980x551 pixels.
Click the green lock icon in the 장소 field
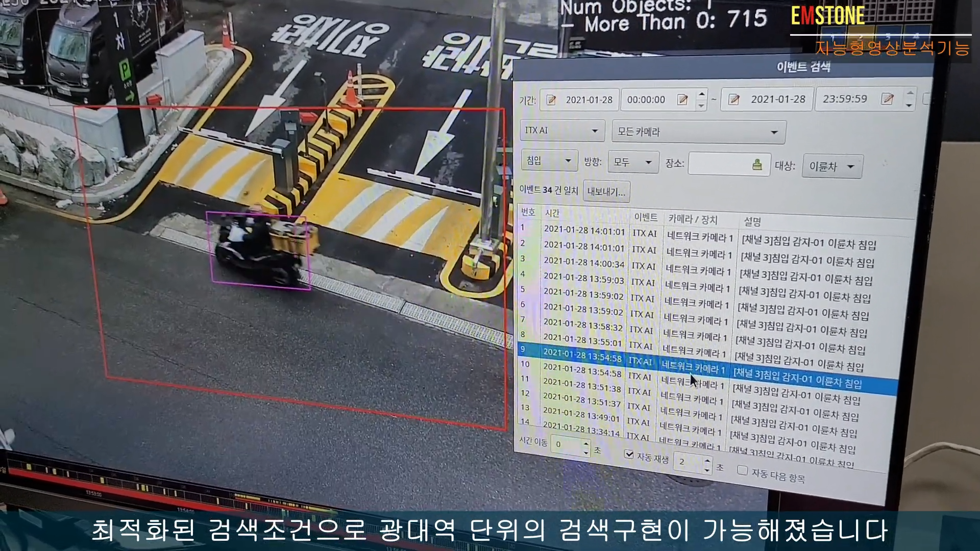pyautogui.click(x=757, y=164)
